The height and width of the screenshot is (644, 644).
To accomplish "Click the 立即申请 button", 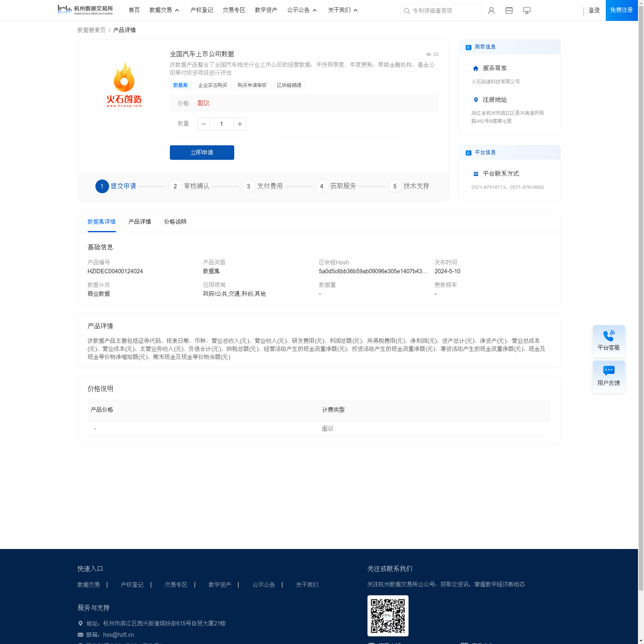I will [202, 153].
